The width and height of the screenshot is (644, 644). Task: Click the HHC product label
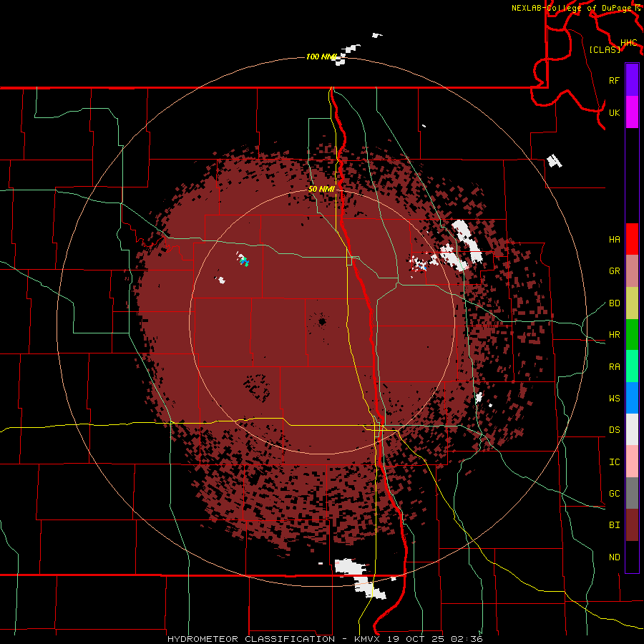click(x=628, y=43)
